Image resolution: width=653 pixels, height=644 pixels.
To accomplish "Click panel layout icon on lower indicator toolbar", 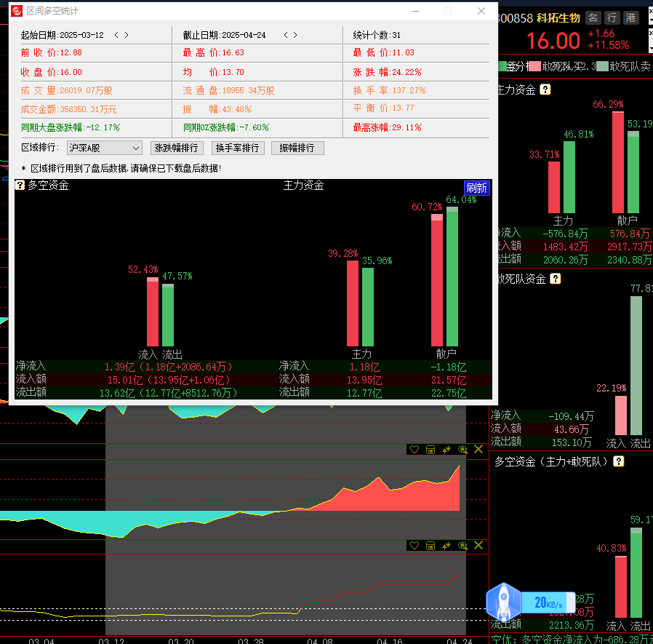I will click(x=430, y=545).
